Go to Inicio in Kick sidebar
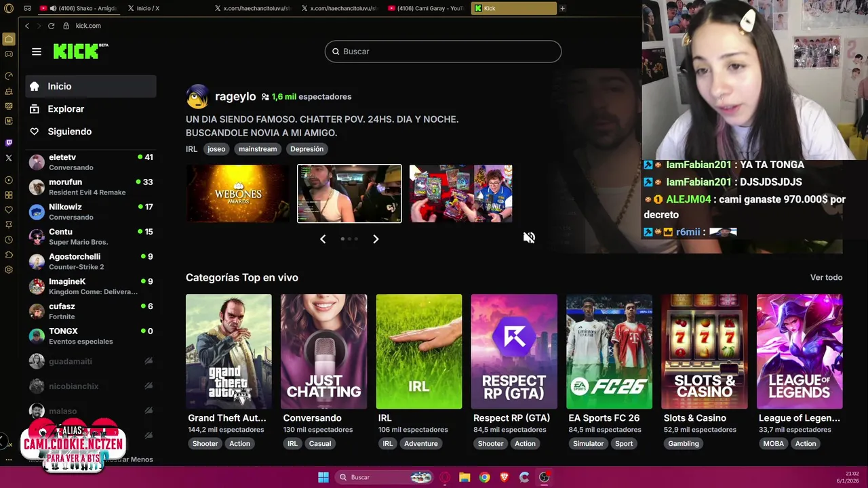The width and height of the screenshot is (868, 488). tap(91, 86)
